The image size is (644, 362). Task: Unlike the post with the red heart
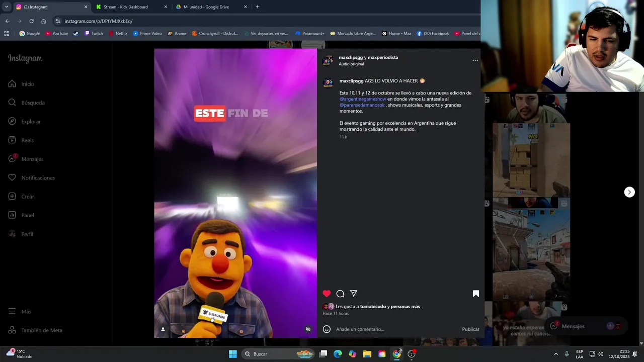327,294
